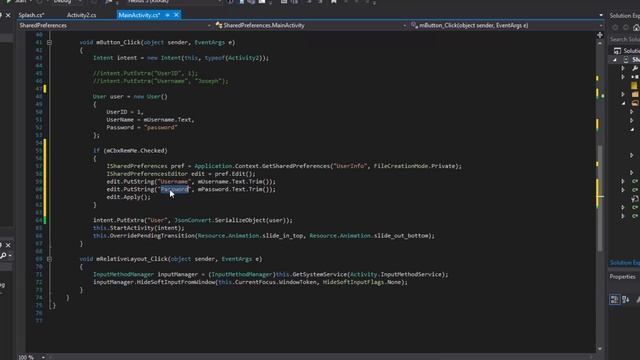Click the "UserInfo" string in GetSharedPreferences
The image size is (640, 360).
click(350, 166)
